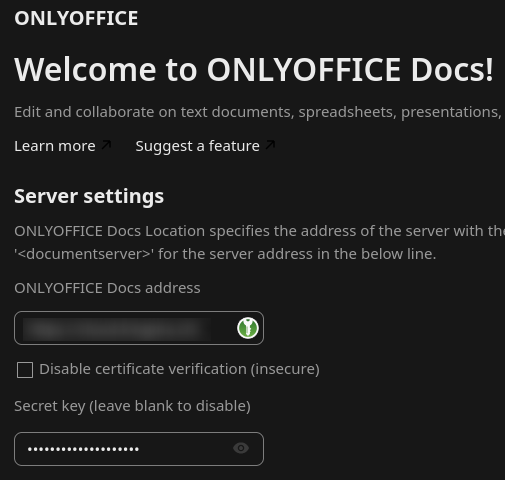505x480 pixels.
Task: Focus the ONLYOFFICE Docs address input field
Action: (x=139, y=328)
